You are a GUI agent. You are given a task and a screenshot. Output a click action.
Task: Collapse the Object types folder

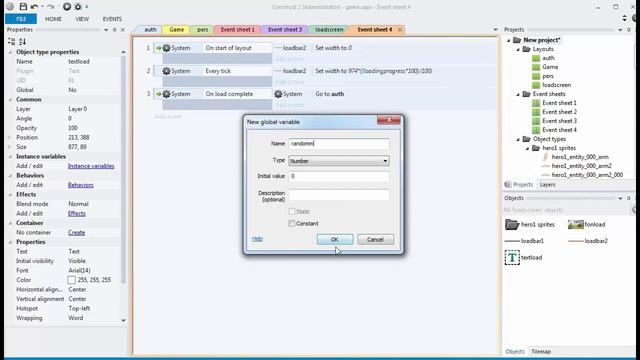pyautogui.click(x=518, y=139)
